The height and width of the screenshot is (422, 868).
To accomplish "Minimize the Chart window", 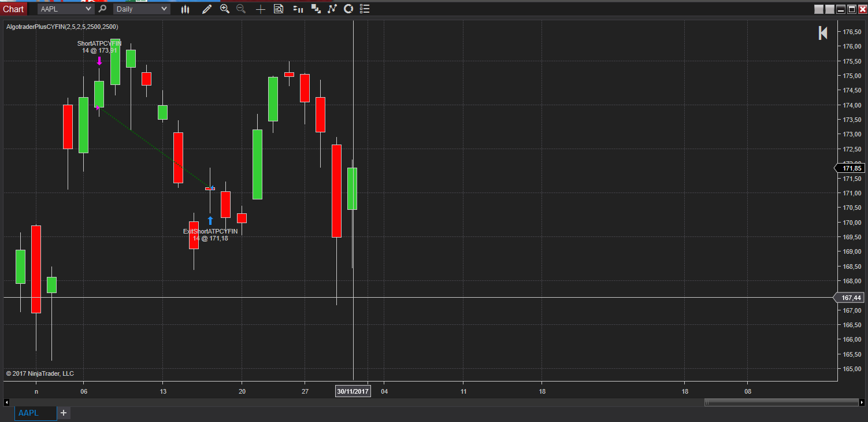I will click(841, 9).
